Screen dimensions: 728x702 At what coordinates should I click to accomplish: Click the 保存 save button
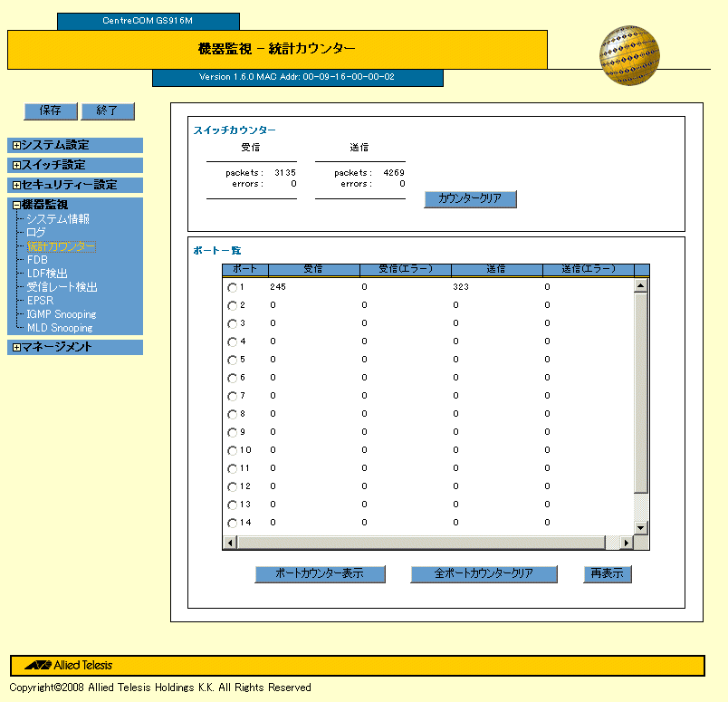[x=50, y=111]
